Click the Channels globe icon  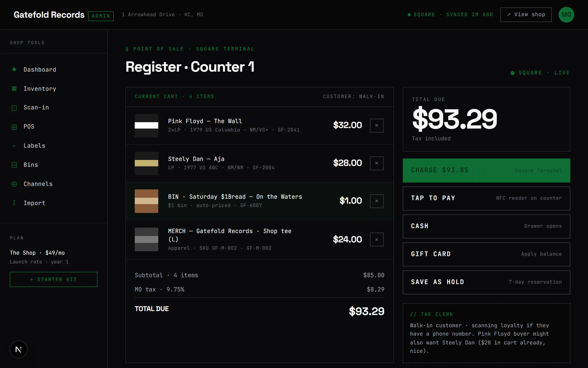14,184
